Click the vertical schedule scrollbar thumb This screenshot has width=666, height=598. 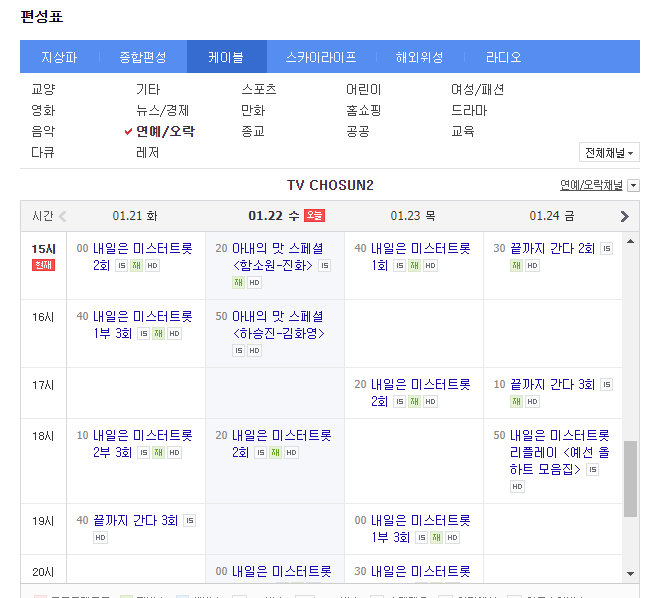click(x=631, y=479)
